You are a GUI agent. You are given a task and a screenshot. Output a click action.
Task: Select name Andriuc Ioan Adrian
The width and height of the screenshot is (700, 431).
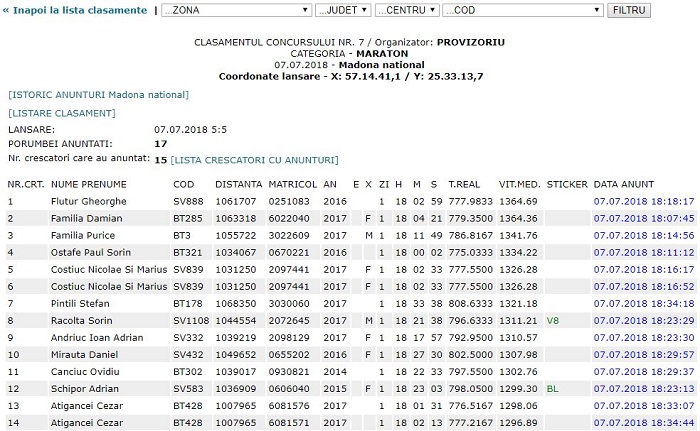pyautogui.click(x=97, y=337)
